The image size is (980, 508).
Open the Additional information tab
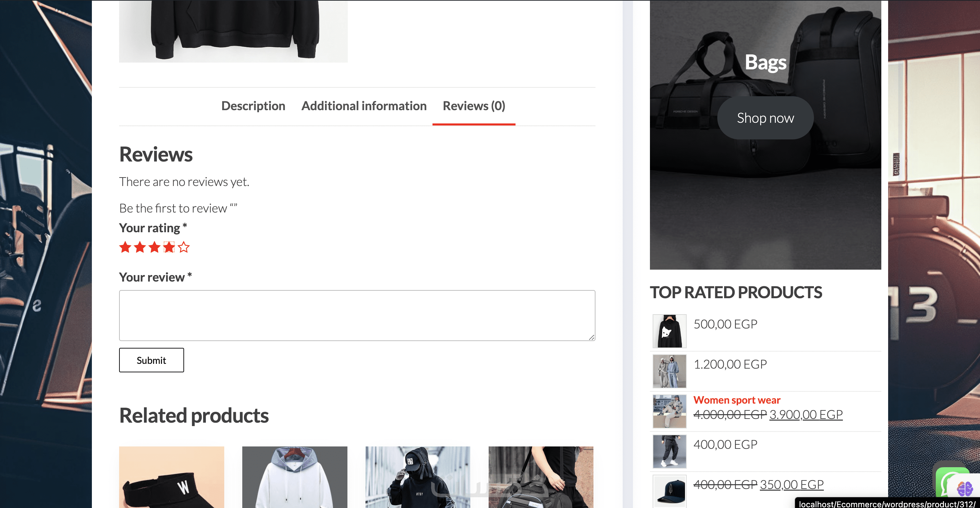(364, 106)
